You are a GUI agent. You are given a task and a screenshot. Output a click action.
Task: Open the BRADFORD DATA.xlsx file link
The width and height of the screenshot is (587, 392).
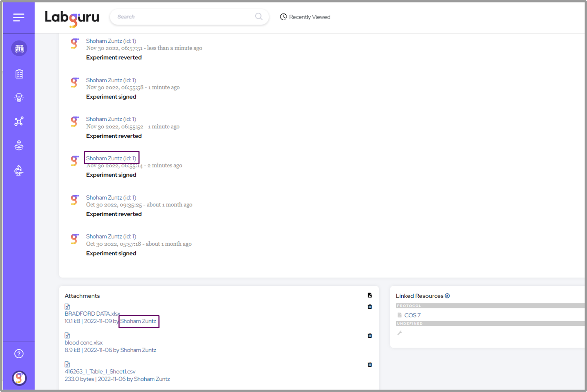point(92,314)
